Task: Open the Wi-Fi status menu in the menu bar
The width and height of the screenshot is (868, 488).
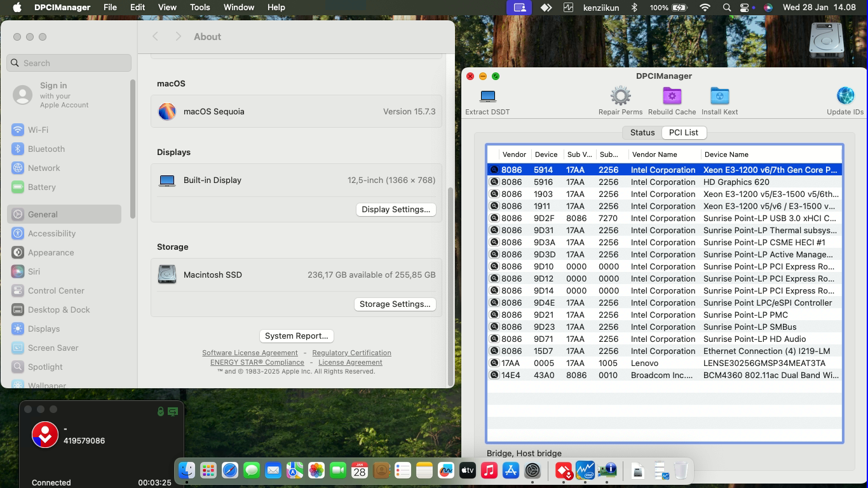Action: 705,8
